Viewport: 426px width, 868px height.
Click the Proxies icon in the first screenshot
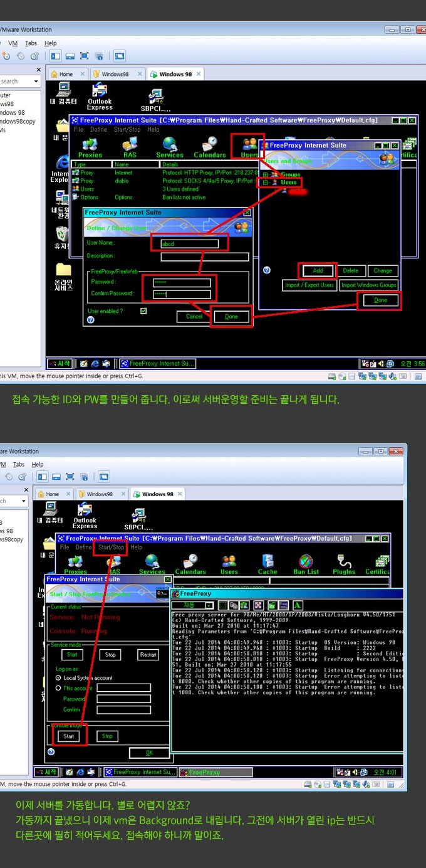[90, 147]
